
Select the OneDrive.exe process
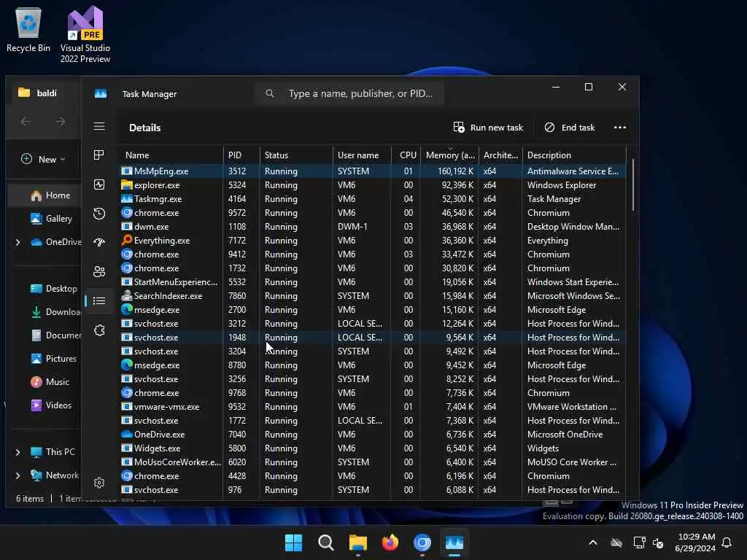[372, 435]
